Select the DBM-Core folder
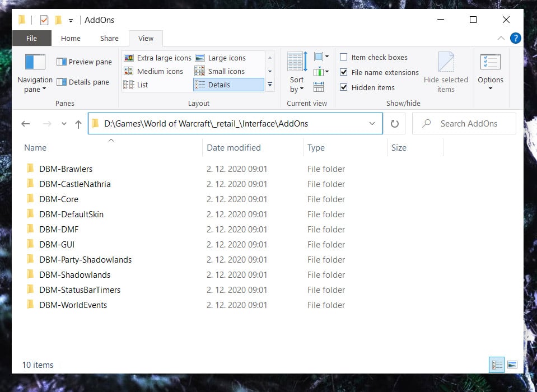 [x=59, y=199]
